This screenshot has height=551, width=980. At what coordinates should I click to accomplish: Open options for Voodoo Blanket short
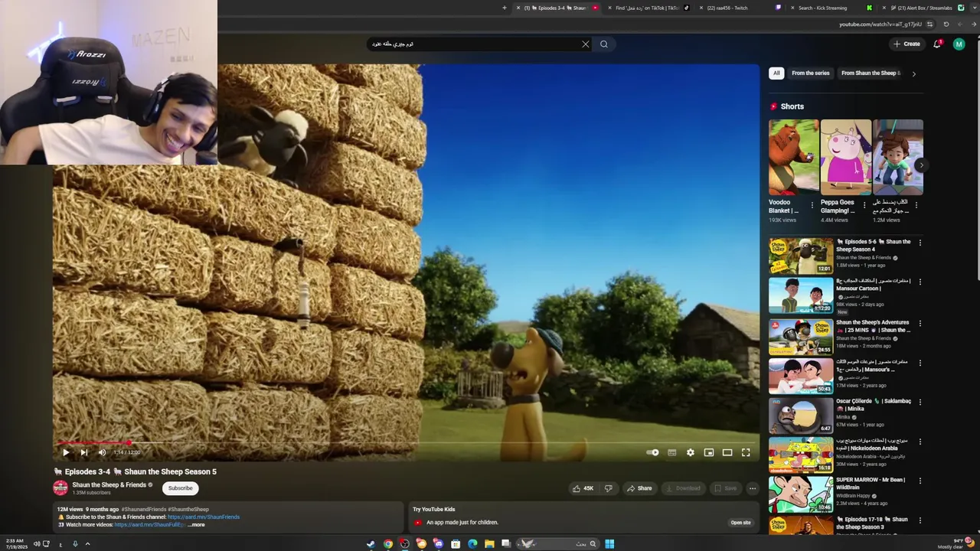812,205
